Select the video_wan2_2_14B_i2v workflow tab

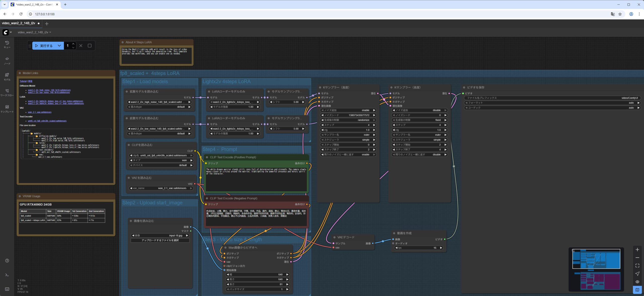pyautogui.click(x=21, y=23)
